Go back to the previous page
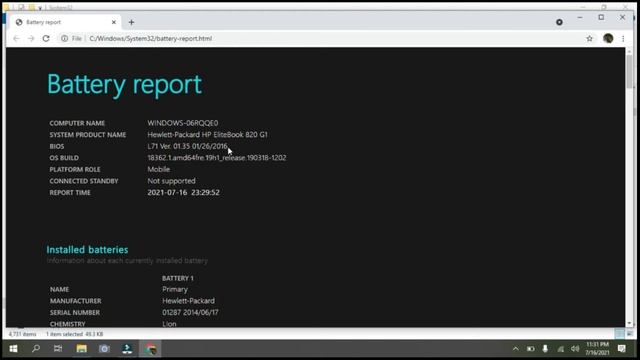This screenshot has height=360, width=640. 16,38
